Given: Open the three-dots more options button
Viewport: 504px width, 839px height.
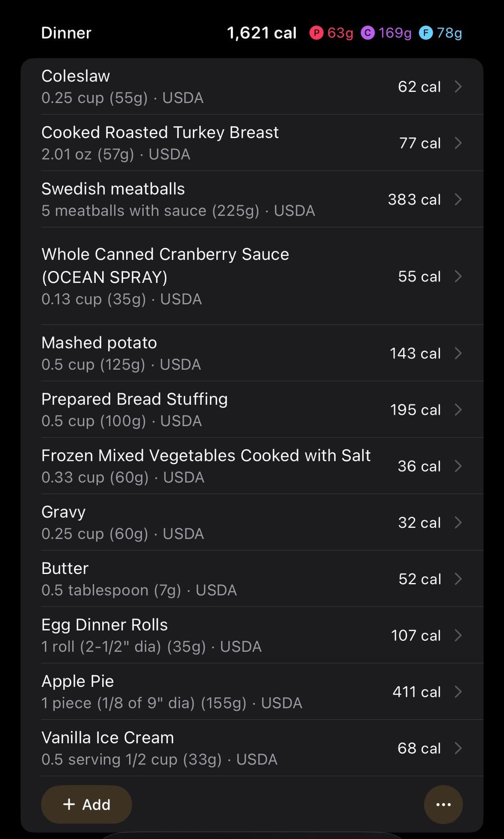Looking at the screenshot, I should 443,804.
